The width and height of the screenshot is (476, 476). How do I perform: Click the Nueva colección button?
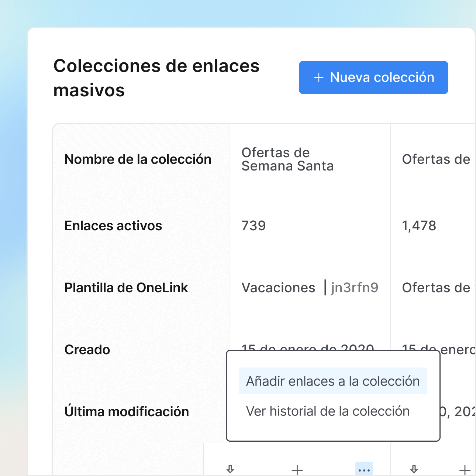point(373,77)
